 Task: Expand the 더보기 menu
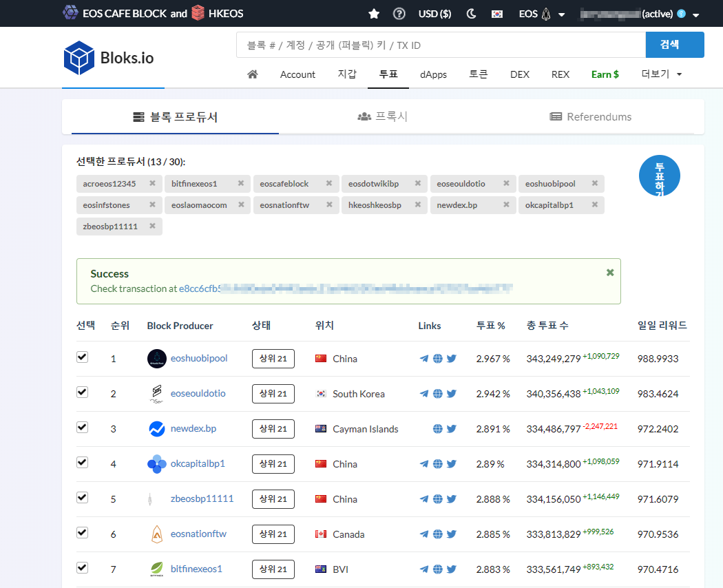tap(661, 74)
